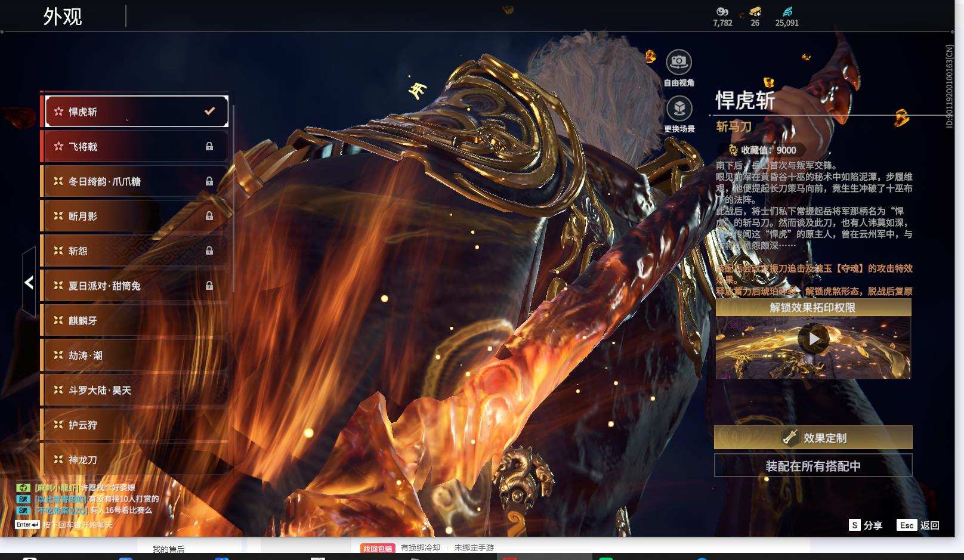Select the 冬日绮韵·爪爪糖 skin
The width and height of the screenshot is (964, 560).
[x=137, y=181]
